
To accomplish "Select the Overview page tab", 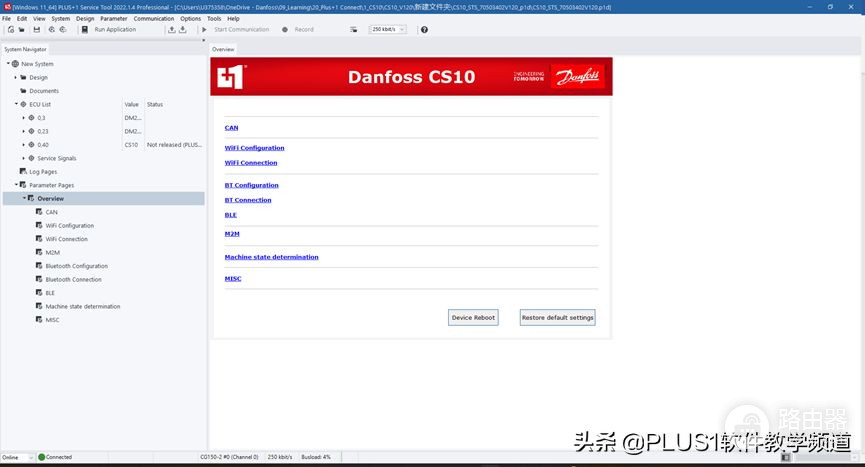I will coord(223,49).
